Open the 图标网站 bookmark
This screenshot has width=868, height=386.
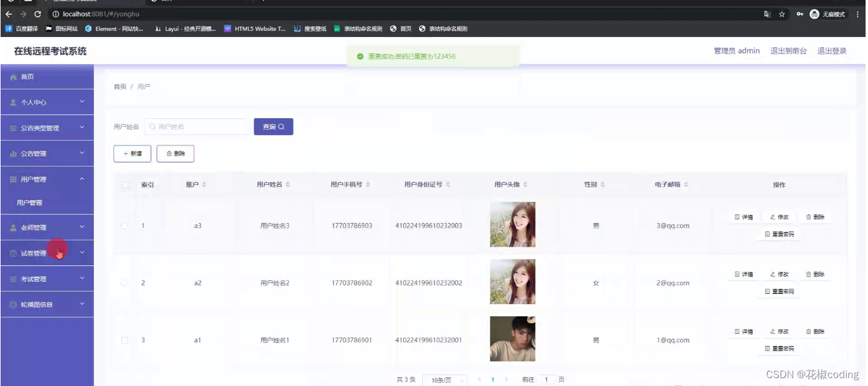pos(61,28)
